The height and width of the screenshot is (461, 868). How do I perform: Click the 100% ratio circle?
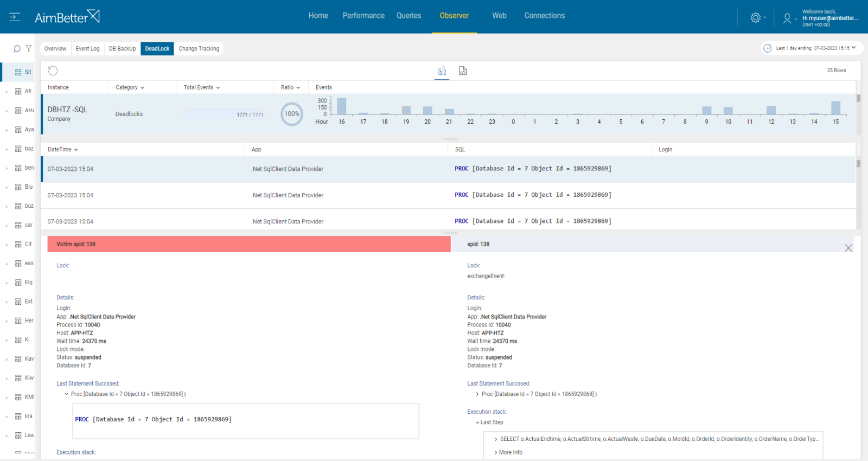point(292,114)
